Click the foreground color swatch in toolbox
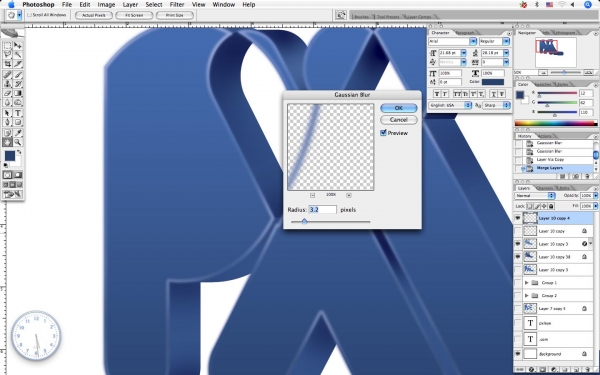This screenshot has width=600, height=375. tap(10, 156)
